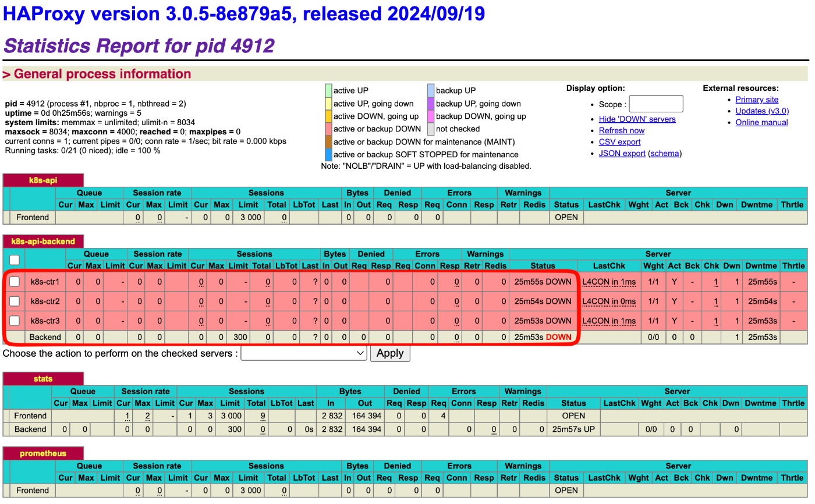The image size is (815, 504).
Task: Click Dwntme column header in stats table
Action: 760,403
